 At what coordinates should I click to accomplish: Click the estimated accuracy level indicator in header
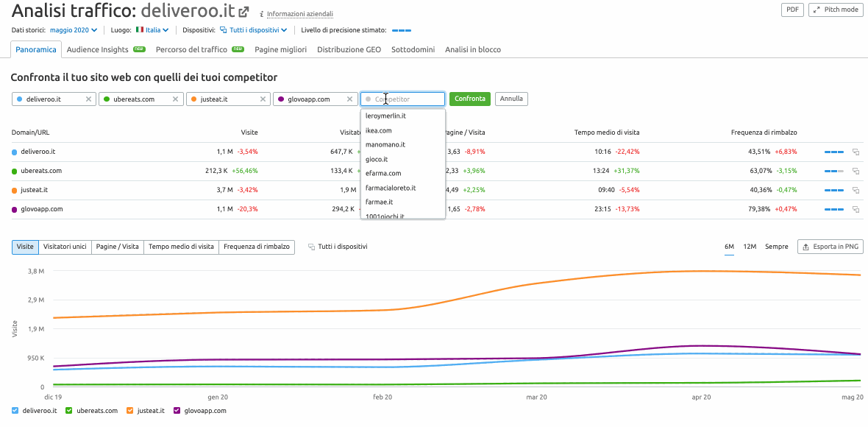[402, 30]
